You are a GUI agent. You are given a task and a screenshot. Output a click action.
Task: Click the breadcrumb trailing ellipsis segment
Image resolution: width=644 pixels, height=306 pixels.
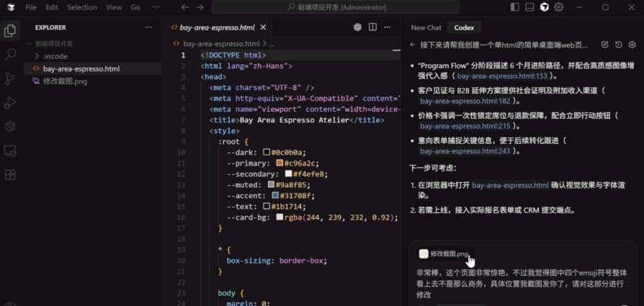pos(272,43)
